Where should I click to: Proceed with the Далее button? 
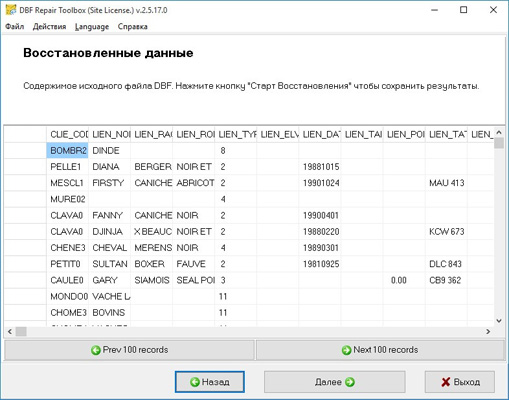(x=335, y=382)
